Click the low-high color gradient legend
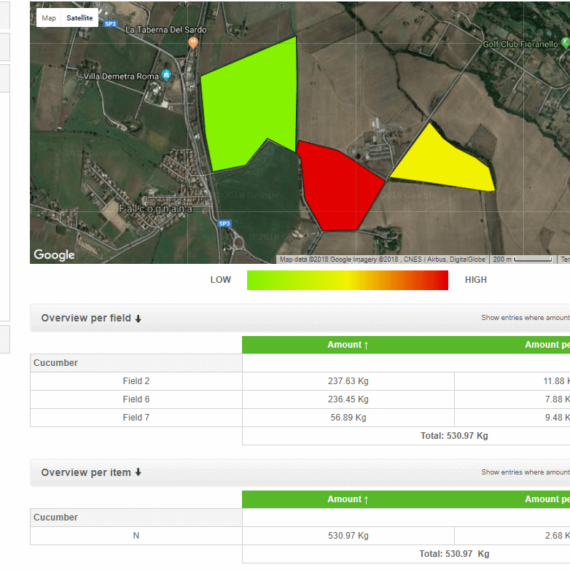This screenshot has width=570, height=570. pyautogui.click(x=348, y=280)
